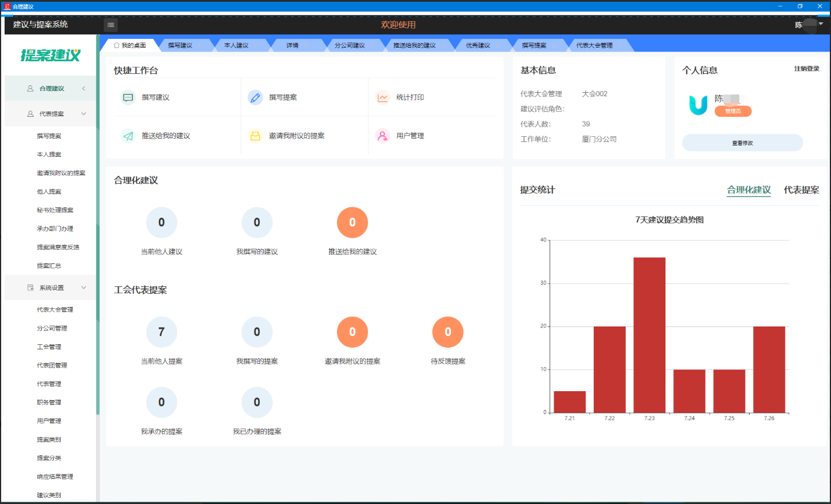Click the 撰写建议 chat icon in quick workbench
The width and height of the screenshot is (831, 504).
pos(128,97)
